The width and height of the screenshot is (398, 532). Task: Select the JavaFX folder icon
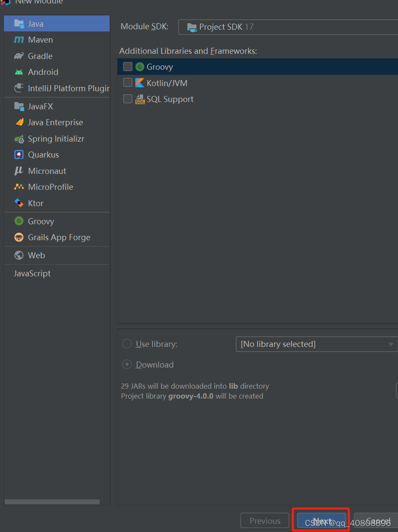pyautogui.click(x=19, y=106)
